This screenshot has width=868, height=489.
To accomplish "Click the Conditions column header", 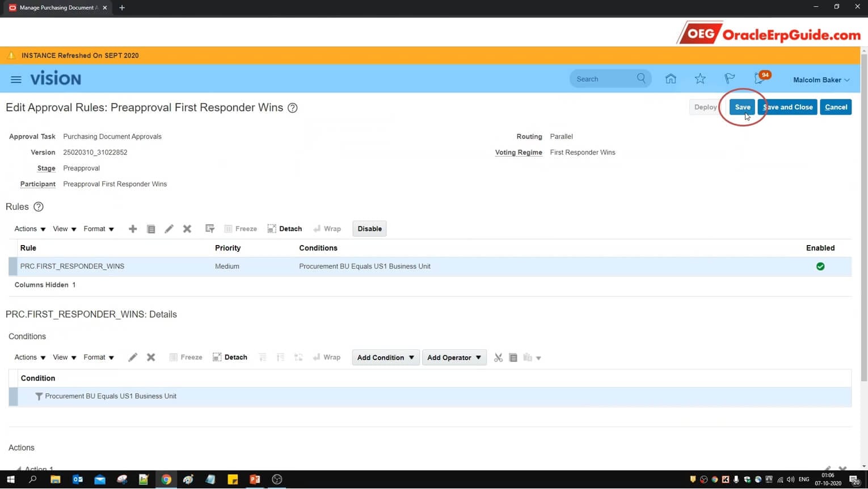I will [x=318, y=248].
